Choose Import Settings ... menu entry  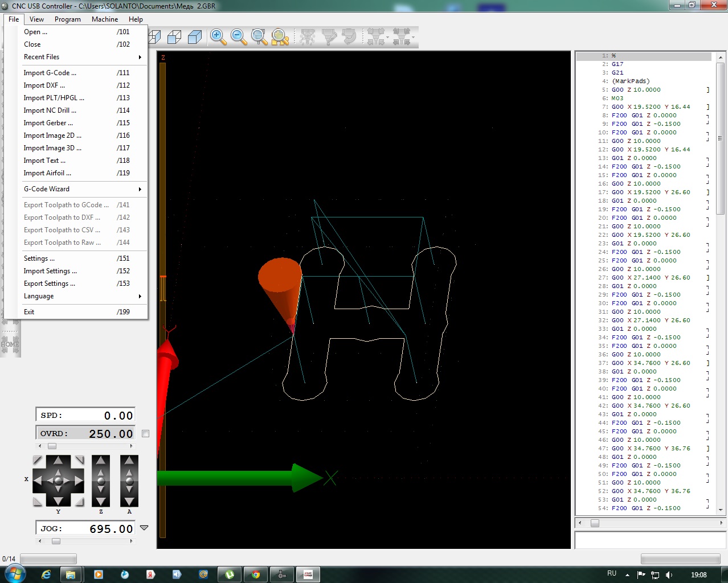76,271
